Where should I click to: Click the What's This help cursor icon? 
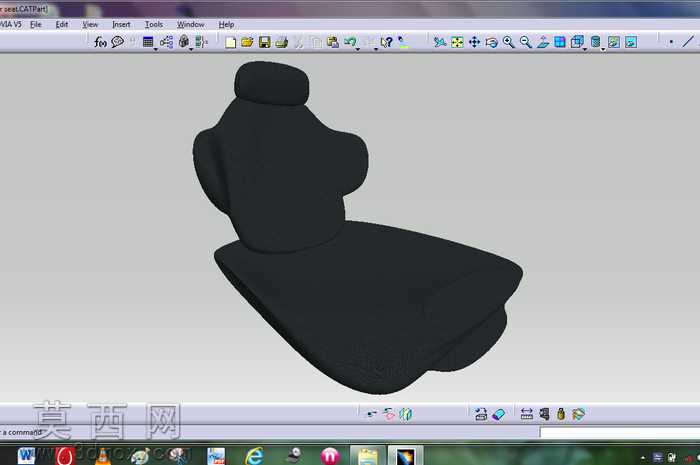pos(387,42)
